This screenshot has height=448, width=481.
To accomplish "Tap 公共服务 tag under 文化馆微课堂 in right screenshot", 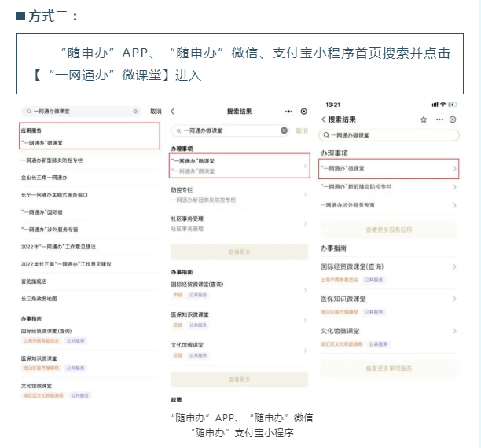I will pyautogui.click(x=378, y=344).
